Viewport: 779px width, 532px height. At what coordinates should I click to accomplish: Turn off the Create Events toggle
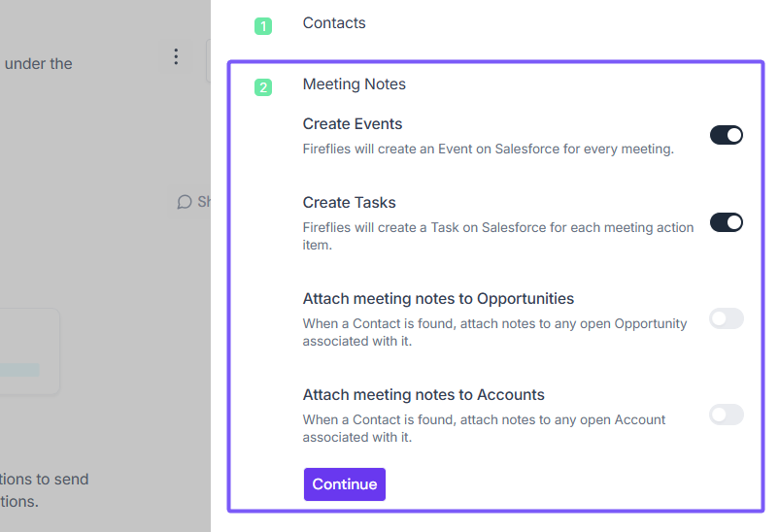[726, 135]
